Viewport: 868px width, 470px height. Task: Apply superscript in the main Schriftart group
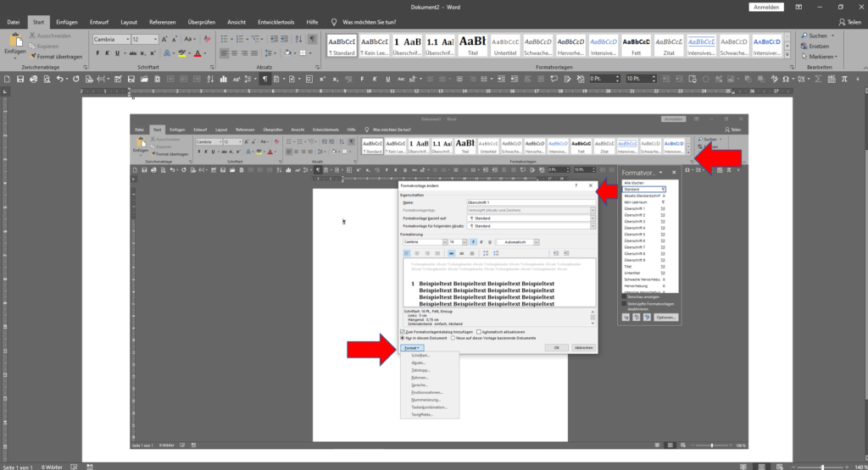[x=153, y=53]
